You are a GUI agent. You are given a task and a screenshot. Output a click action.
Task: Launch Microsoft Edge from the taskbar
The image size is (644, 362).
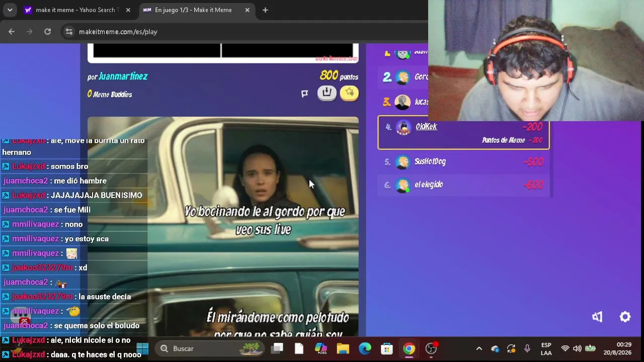(365, 348)
